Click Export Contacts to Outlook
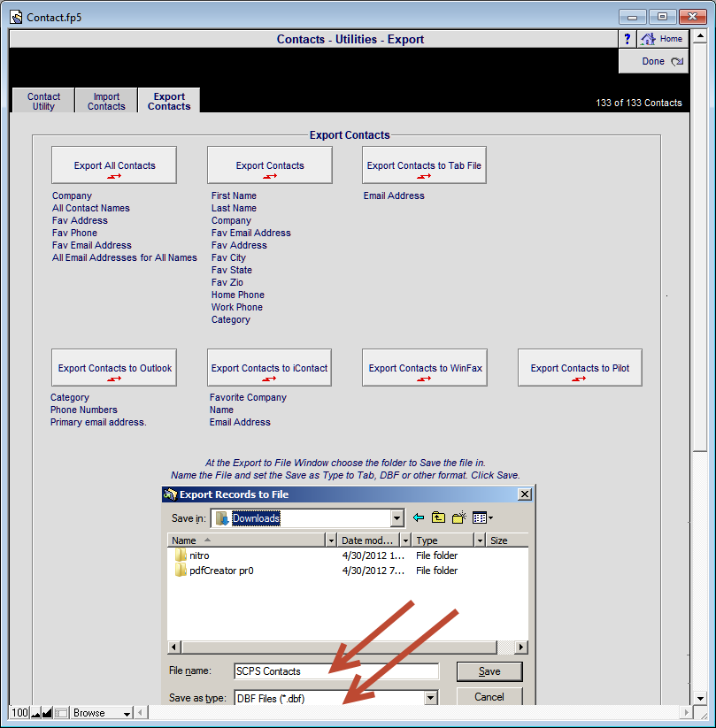The width and height of the screenshot is (716, 728). tap(114, 368)
